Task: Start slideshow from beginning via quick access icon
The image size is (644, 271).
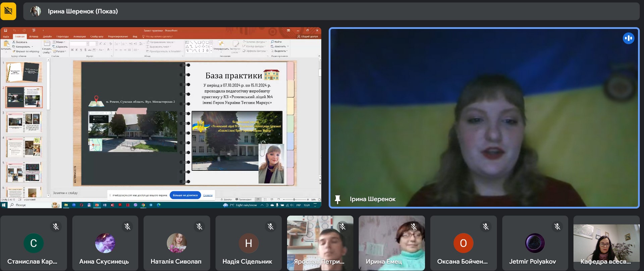Action: [x=34, y=31]
